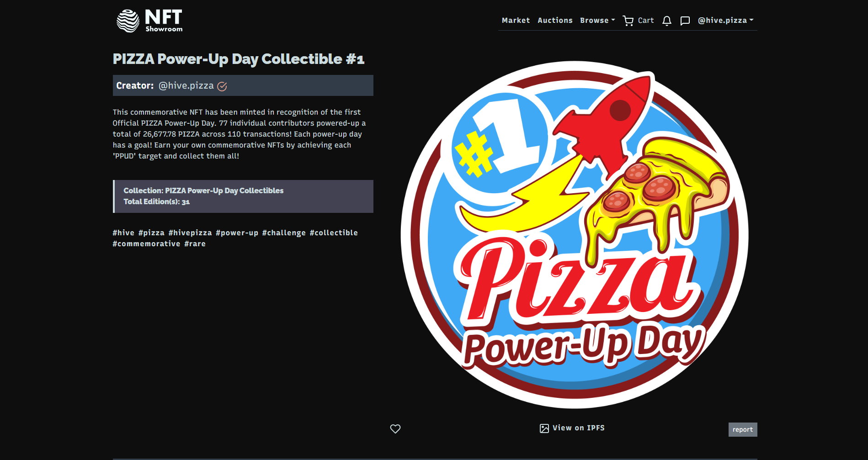
Task: Click the commemorative NFT description paragraph
Action: point(240,134)
